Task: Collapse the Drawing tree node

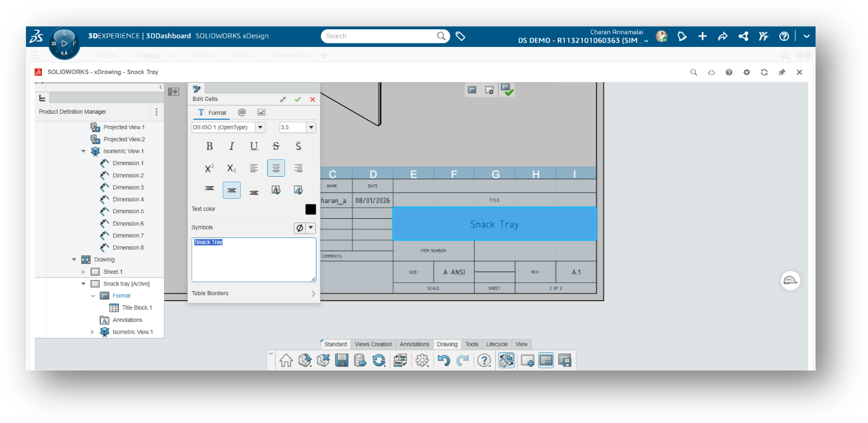Action: click(74, 260)
